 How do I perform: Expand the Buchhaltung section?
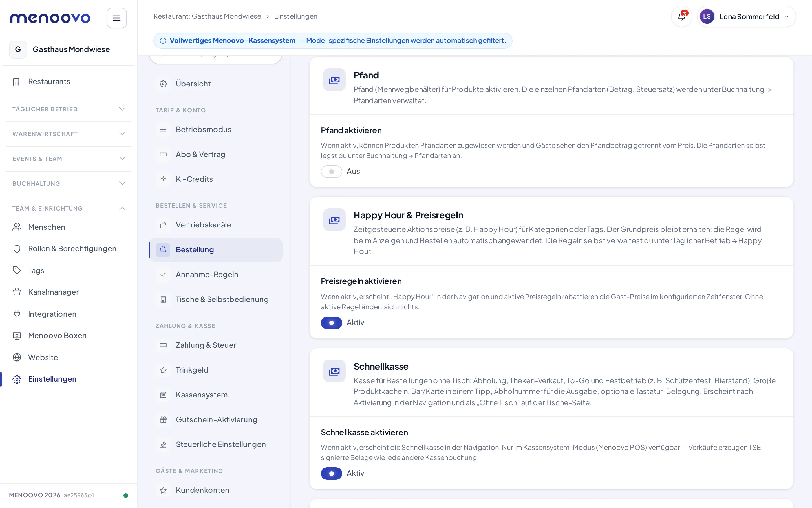[x=69, y=183]
